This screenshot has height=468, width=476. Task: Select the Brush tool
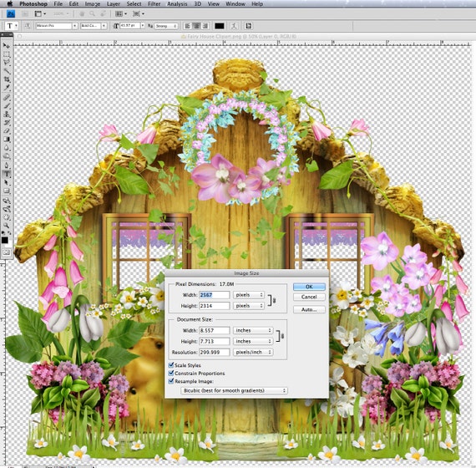[7, 106]
